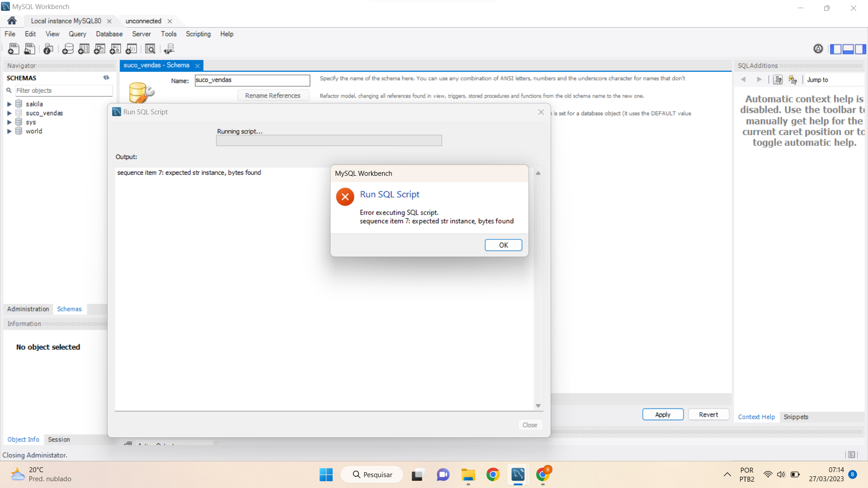Open the Database menu
The height and width of the screenshot is (488, 868).
pos(109,34)
